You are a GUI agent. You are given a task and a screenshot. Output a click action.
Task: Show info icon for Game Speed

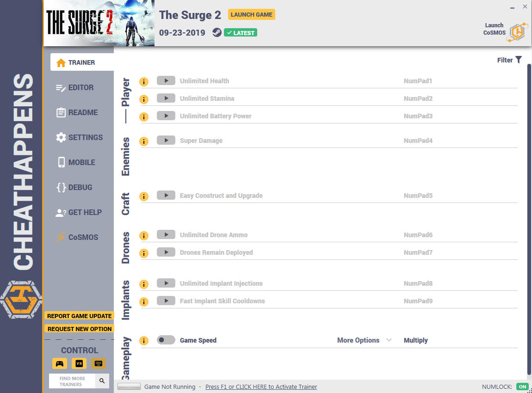144,341
